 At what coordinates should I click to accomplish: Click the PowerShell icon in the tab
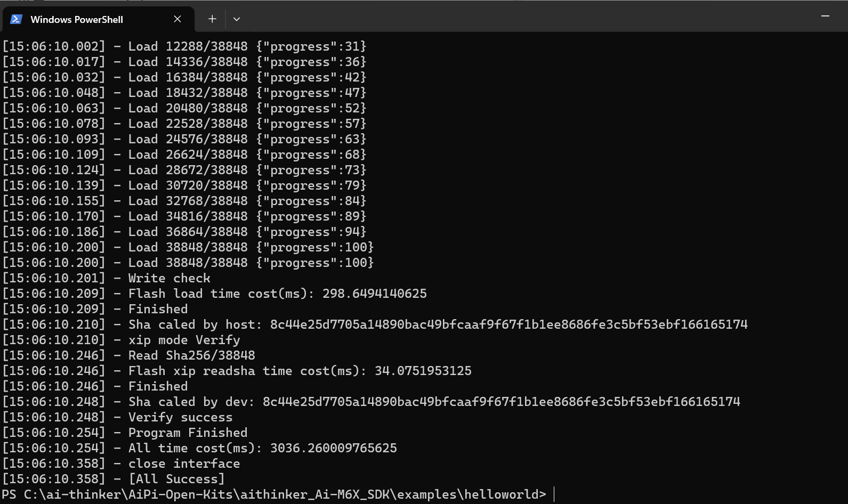16,19
